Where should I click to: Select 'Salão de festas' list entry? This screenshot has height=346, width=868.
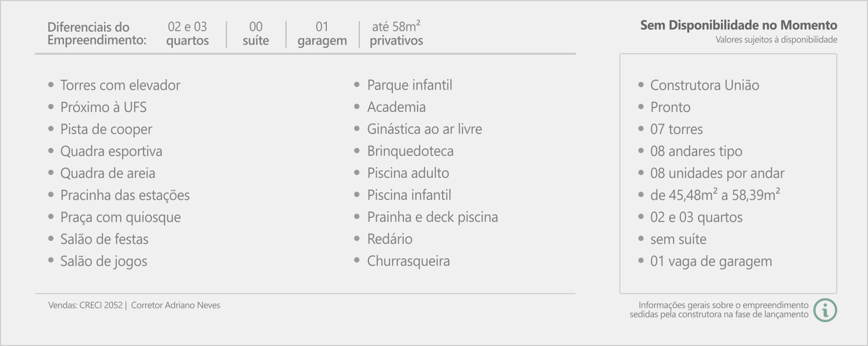click(x=105, y=239)
